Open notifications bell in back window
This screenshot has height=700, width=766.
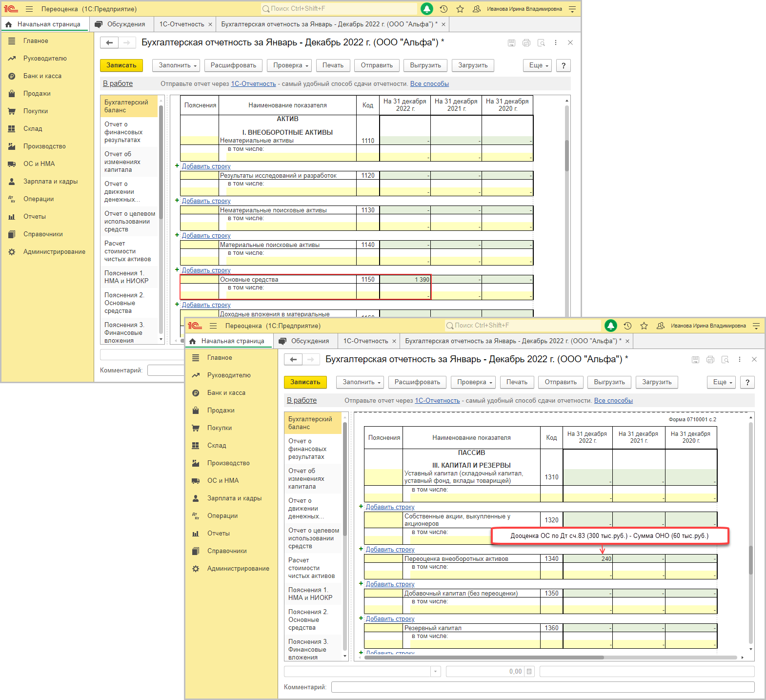(427, 9)
